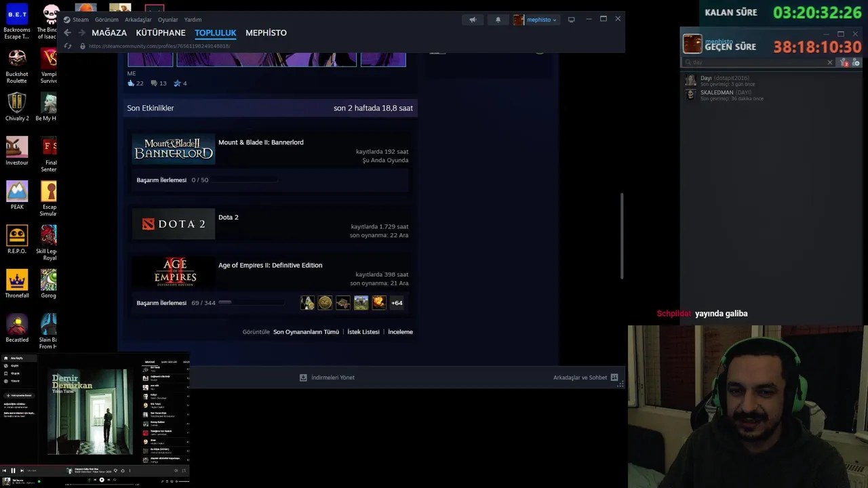The height and width of the screenshot is (488, 868).
Task: Open Chivalry 2 desktop icon
Action: point(17,107)
